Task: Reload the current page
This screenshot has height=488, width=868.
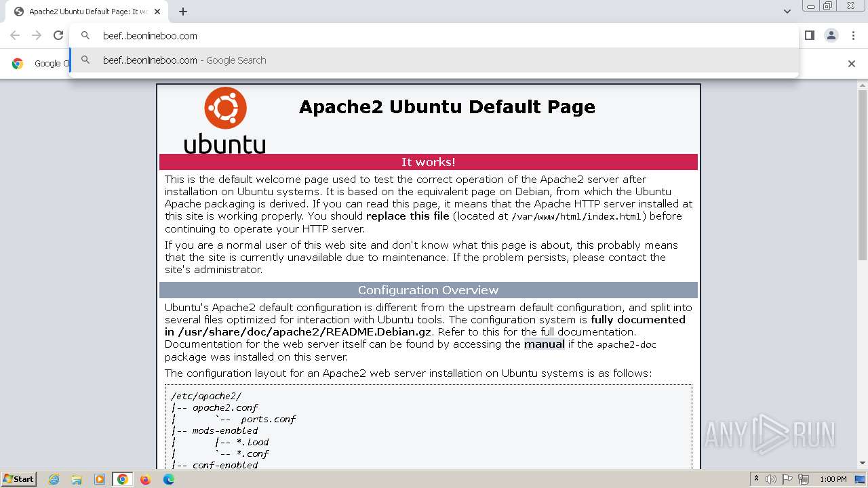Action: pyautogui.click(x=58, y=35)
